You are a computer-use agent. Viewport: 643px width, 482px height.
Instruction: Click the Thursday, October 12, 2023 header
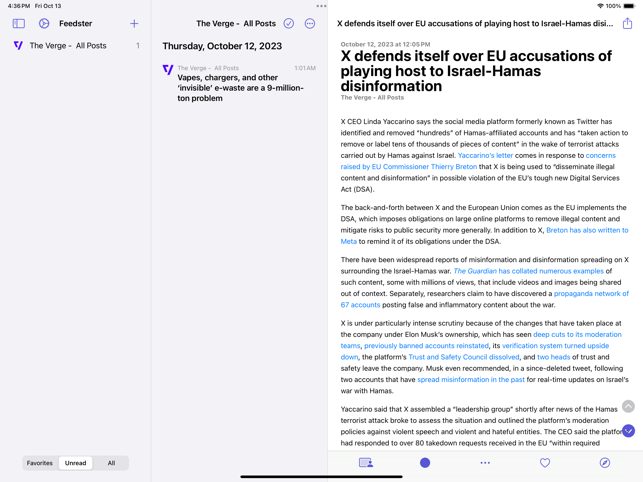(222, 46)
